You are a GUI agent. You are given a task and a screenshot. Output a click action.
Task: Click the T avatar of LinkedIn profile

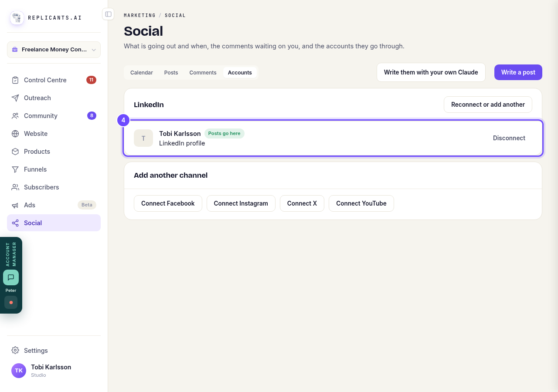click(143, 138)
